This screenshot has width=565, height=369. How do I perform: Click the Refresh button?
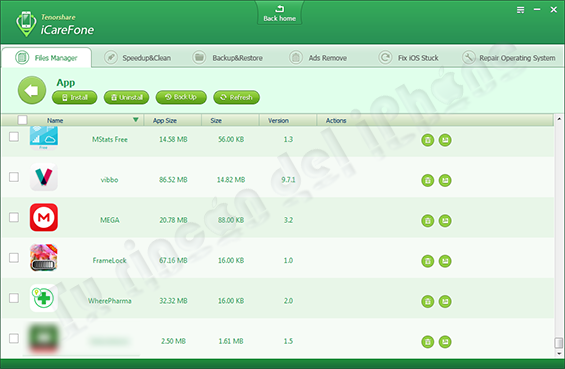click(236, 97)
